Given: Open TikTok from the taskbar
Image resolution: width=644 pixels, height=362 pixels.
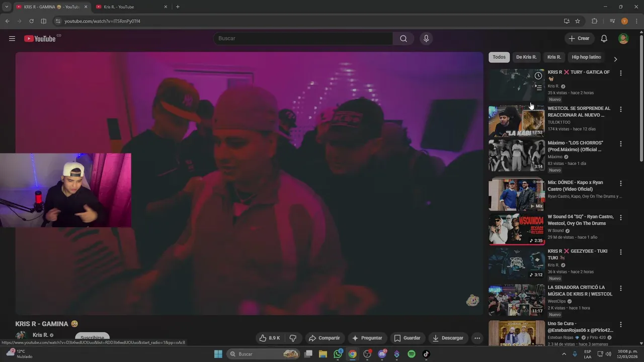Looking at the screenshot, I should click(426, 354).
